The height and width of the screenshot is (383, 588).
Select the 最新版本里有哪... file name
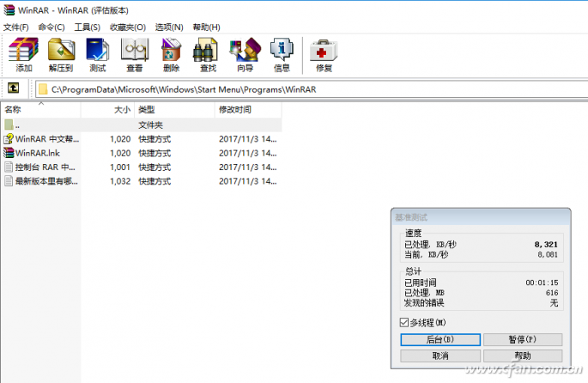click(x=46, y=181)
